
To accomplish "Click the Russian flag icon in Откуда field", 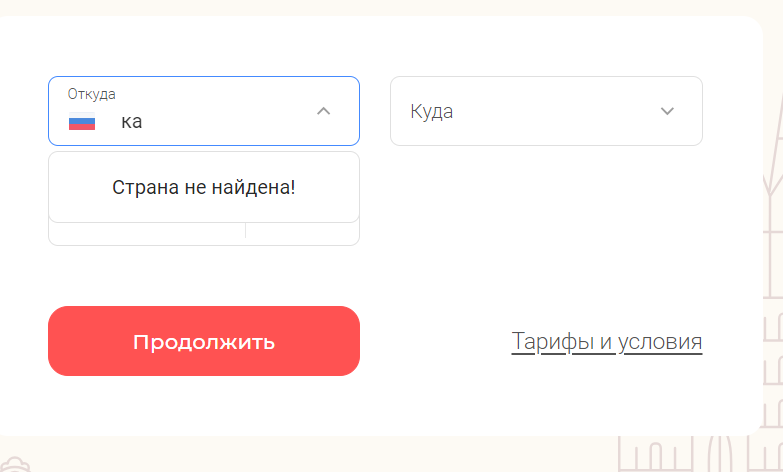I will (82, 121).
